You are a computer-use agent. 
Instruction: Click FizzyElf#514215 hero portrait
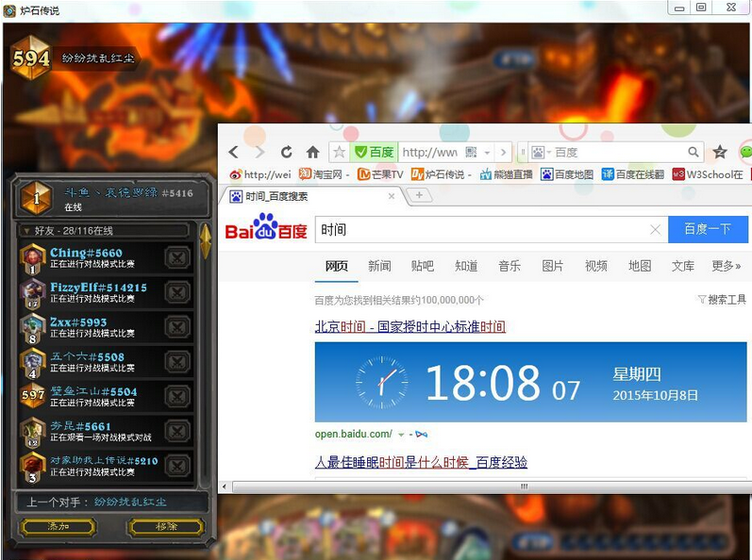tap(33, 292)
